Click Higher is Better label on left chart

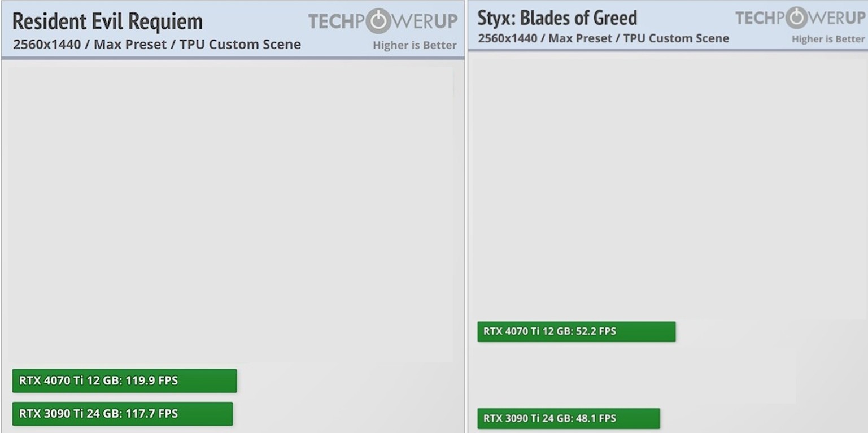click(415, 46)
